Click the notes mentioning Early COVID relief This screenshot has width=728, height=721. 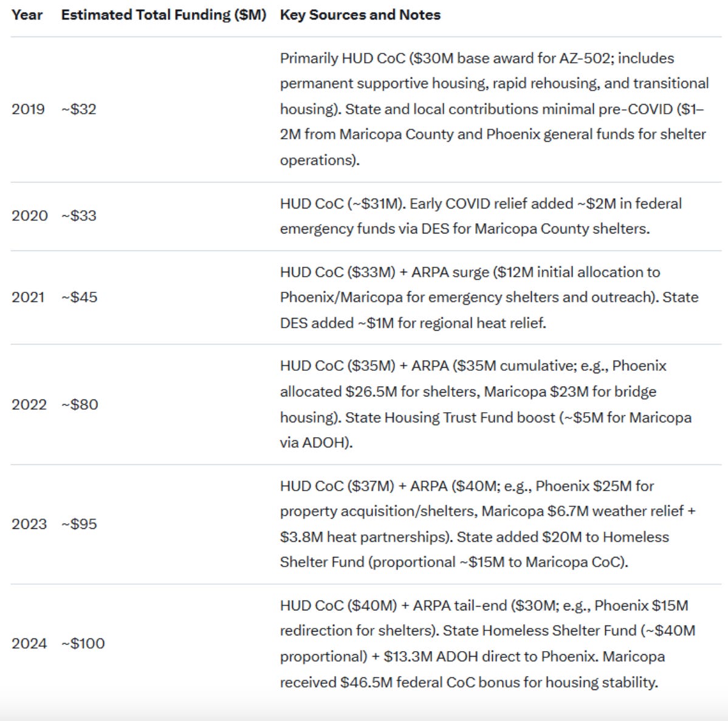[481, 216]
